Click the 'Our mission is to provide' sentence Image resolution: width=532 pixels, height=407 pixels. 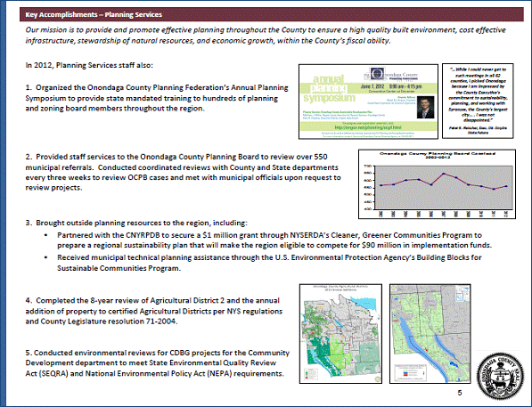(x=266, y=36)
